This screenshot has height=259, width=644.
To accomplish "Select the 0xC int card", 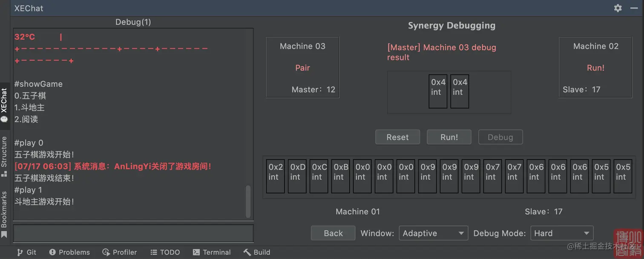I will point(319,176).
